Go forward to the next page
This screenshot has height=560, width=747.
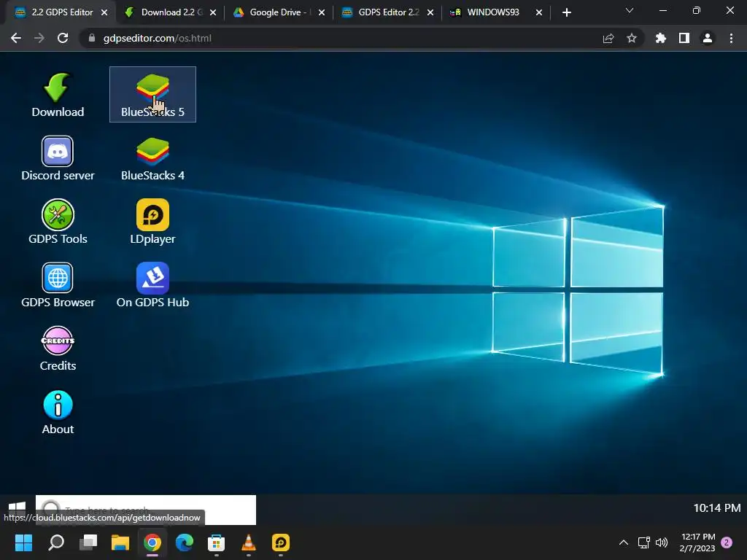[39, 38]
